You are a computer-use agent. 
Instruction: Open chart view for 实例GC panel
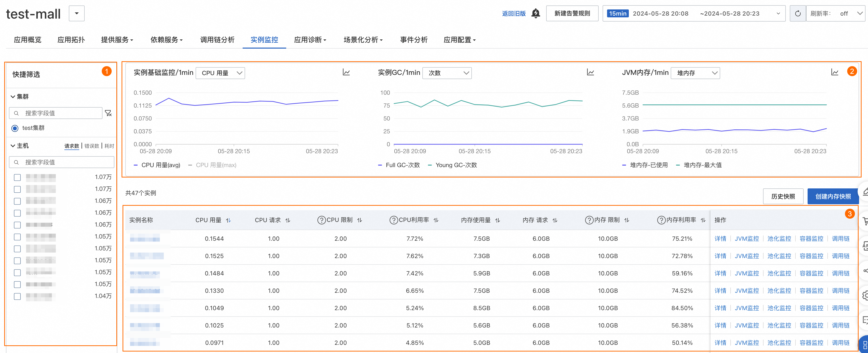tap(590, 72)
